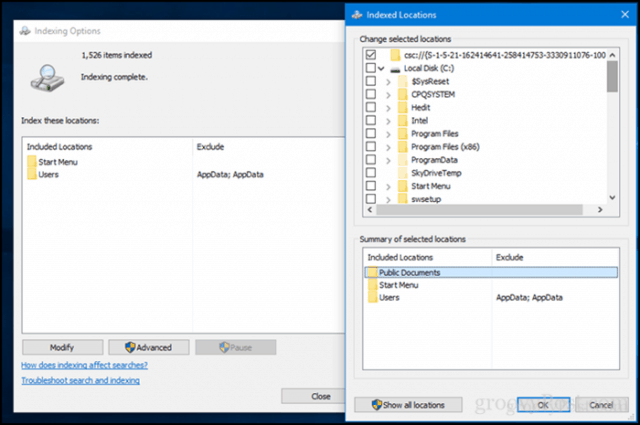This screenshot has height=425, width=640.
Task: Expand the $SysReset folder node
Action: coord(389,82)
